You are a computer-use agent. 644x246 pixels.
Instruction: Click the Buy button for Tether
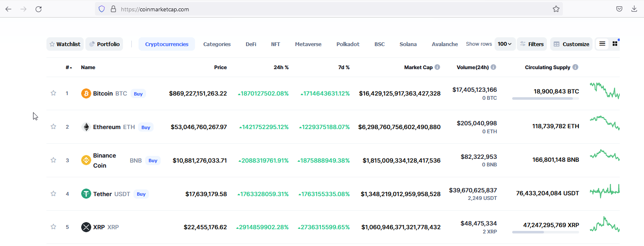tap(141, 194)
